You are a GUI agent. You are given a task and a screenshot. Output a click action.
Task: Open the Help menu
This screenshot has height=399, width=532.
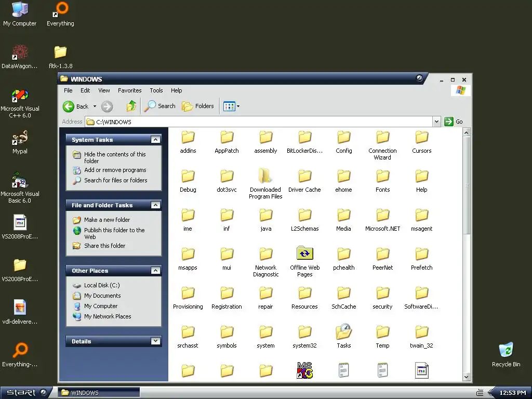click(x=177, y=90)
